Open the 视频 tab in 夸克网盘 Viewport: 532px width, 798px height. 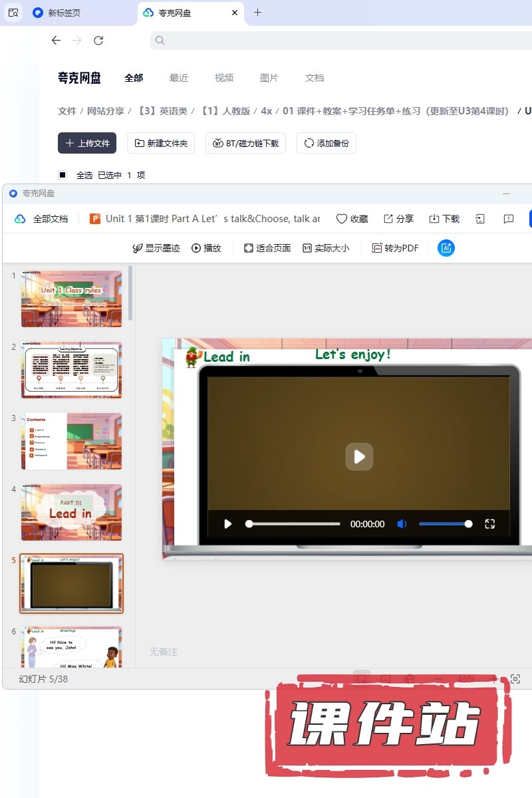pos(224,78)
